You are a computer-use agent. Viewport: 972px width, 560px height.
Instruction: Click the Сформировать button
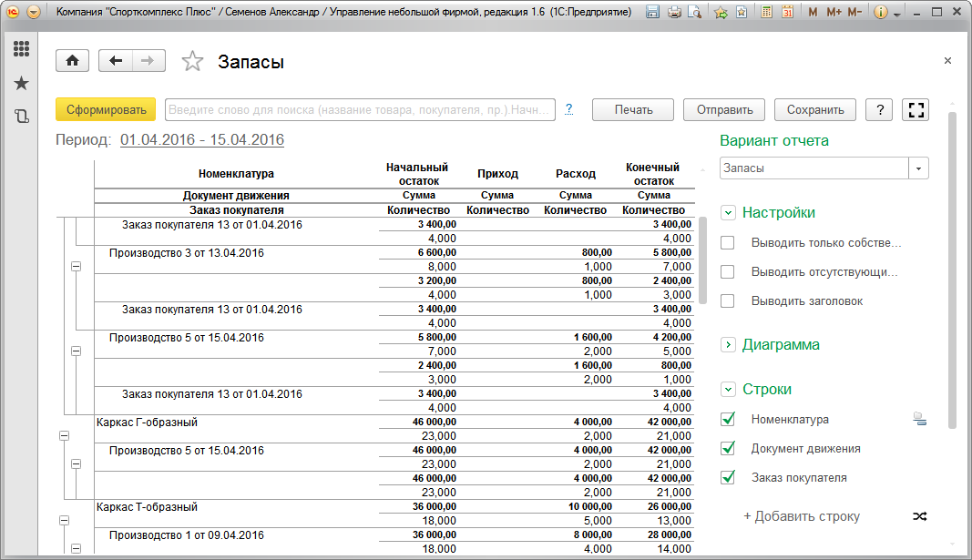pos(106,109)
